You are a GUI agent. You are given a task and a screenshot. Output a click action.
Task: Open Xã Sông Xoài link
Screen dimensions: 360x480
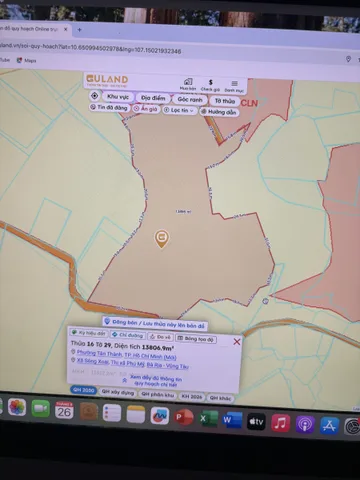pyautogui.click(x=93, y=361)
